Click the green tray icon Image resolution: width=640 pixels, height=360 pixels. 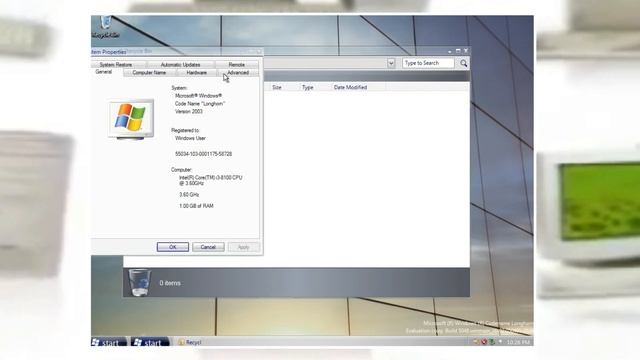pyautogui.click(x=492, y=342)
